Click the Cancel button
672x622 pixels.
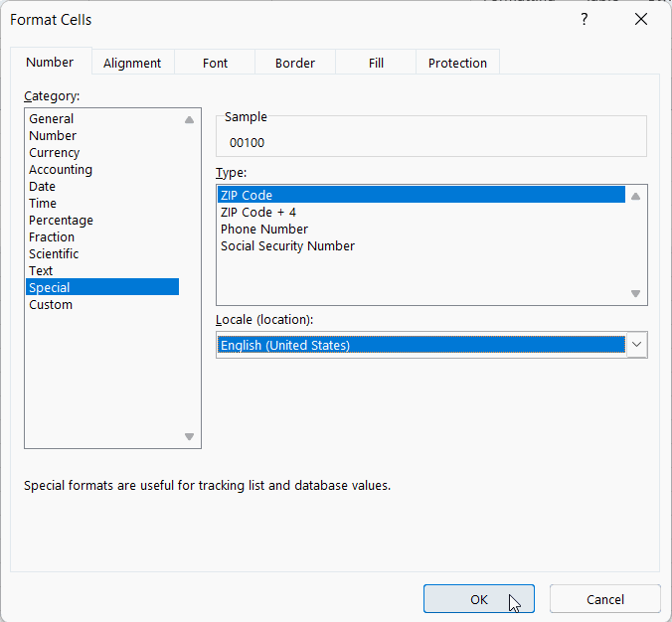pyautogui.click(x=605, y=599)
